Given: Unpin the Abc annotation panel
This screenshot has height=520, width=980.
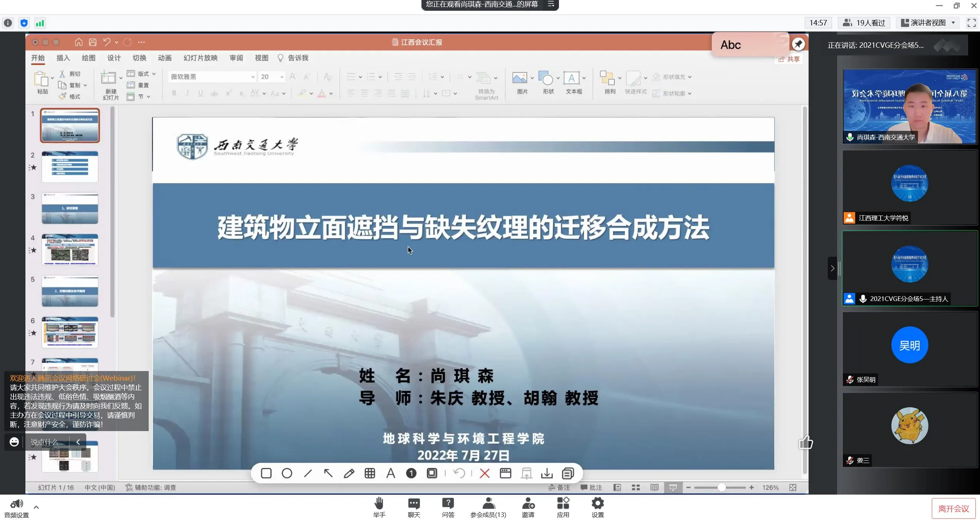Looking at the screenshot, I should coord(798,44).
